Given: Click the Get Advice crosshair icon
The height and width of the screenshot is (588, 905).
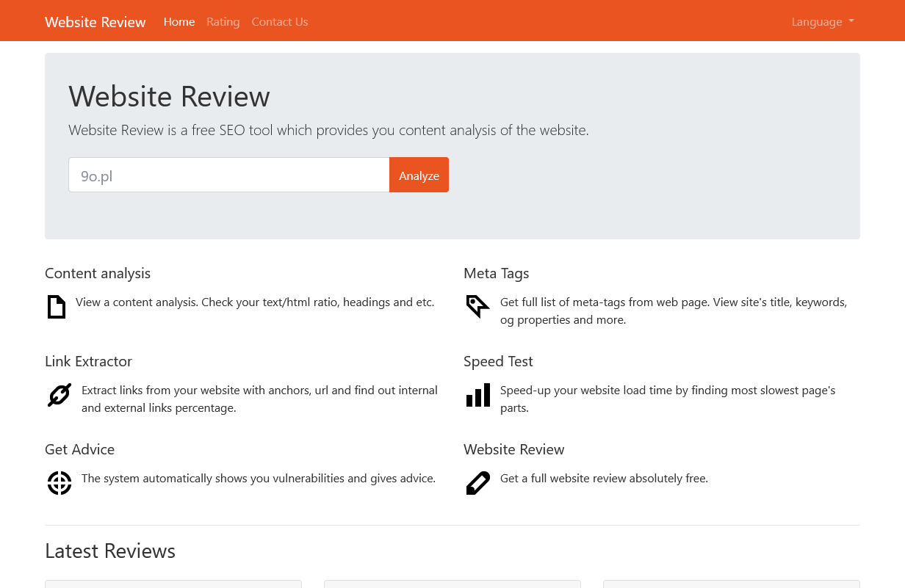Looking at the screenshot, I should coord(60,483).
